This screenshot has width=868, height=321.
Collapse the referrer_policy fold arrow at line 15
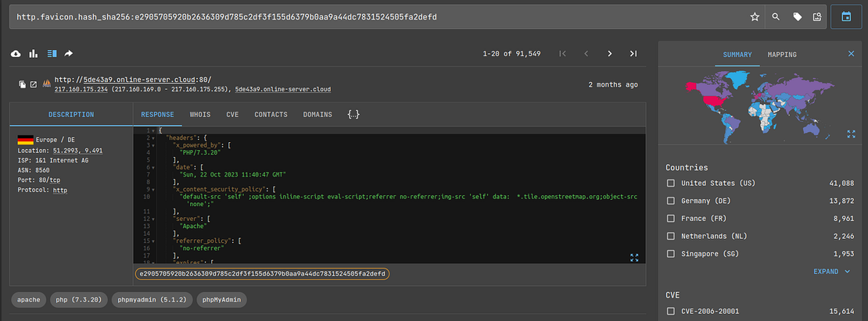pyautogui.click(x=153, y=241)
